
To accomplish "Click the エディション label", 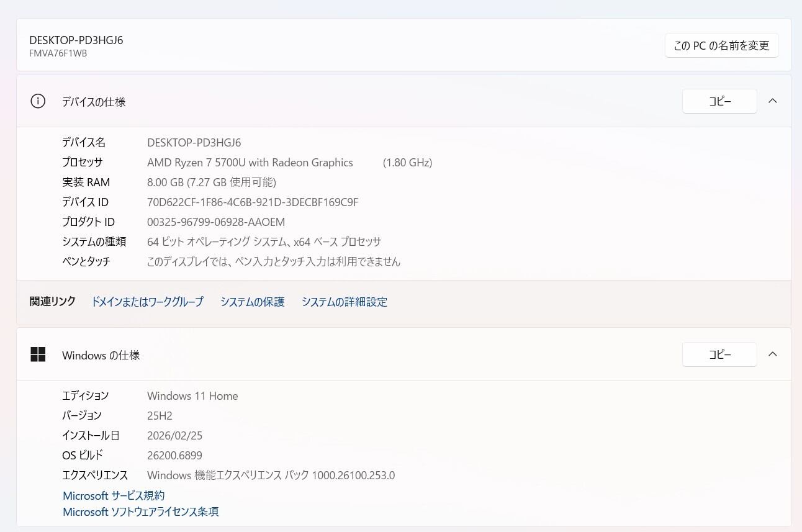I will click(86, 396).
